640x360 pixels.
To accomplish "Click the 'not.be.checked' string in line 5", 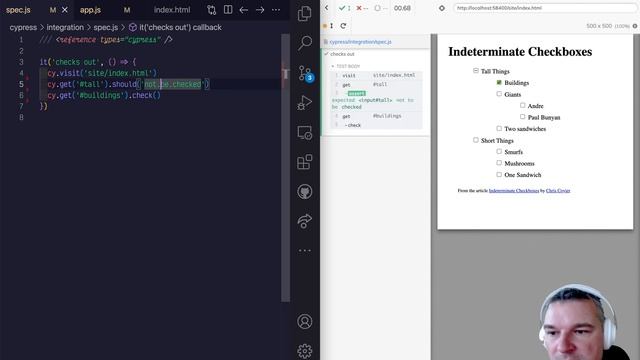I will (172, 84).
